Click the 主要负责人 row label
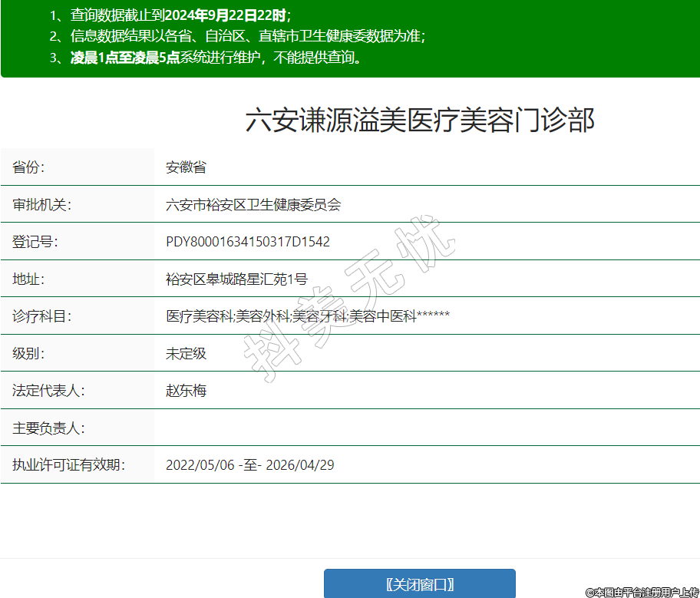This screenshot has width=700, height=598. click(x=48, y=428)
